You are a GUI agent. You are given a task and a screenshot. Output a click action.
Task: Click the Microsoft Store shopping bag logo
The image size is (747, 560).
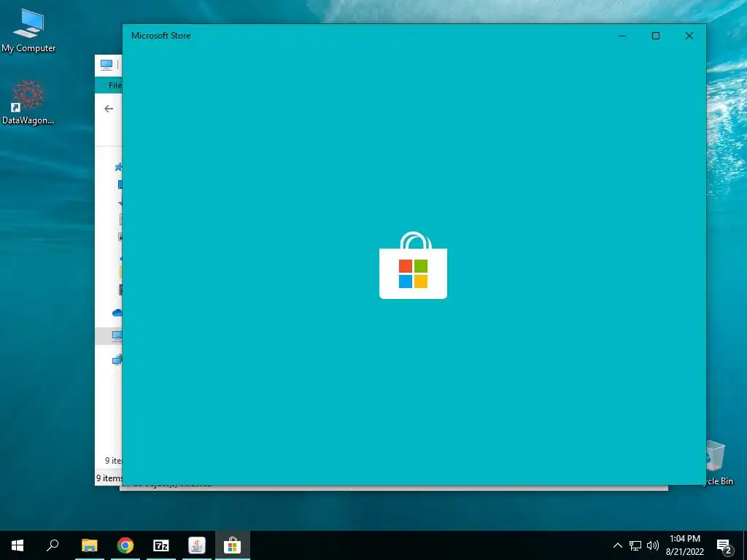[413, 265]
